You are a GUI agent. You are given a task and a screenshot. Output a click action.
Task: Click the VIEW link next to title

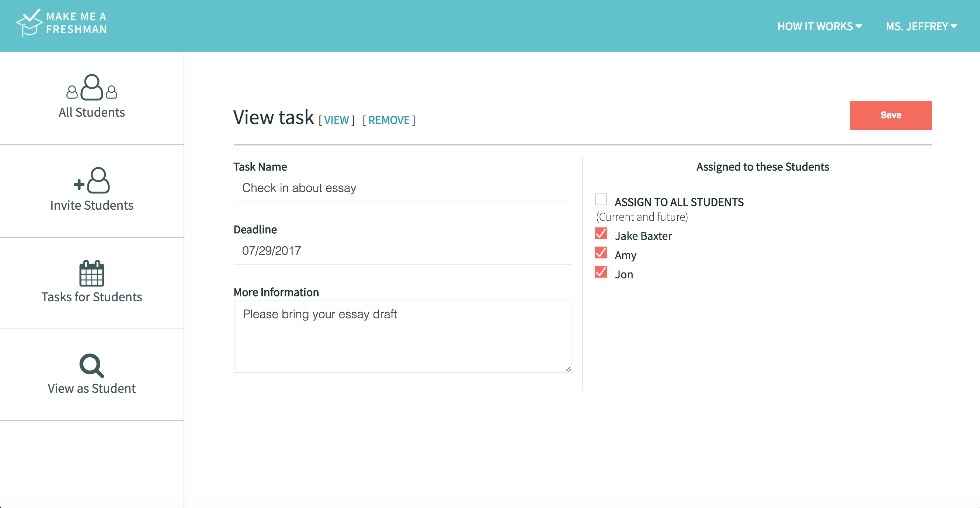336,120
